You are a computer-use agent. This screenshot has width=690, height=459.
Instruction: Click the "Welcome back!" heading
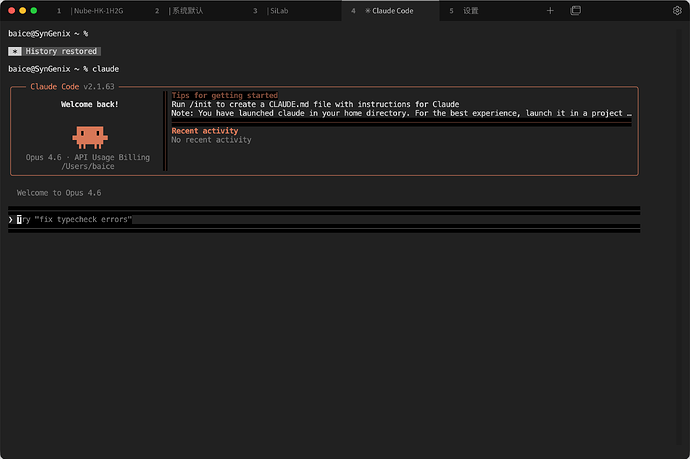pyautogui.click(x=89, y=104)
